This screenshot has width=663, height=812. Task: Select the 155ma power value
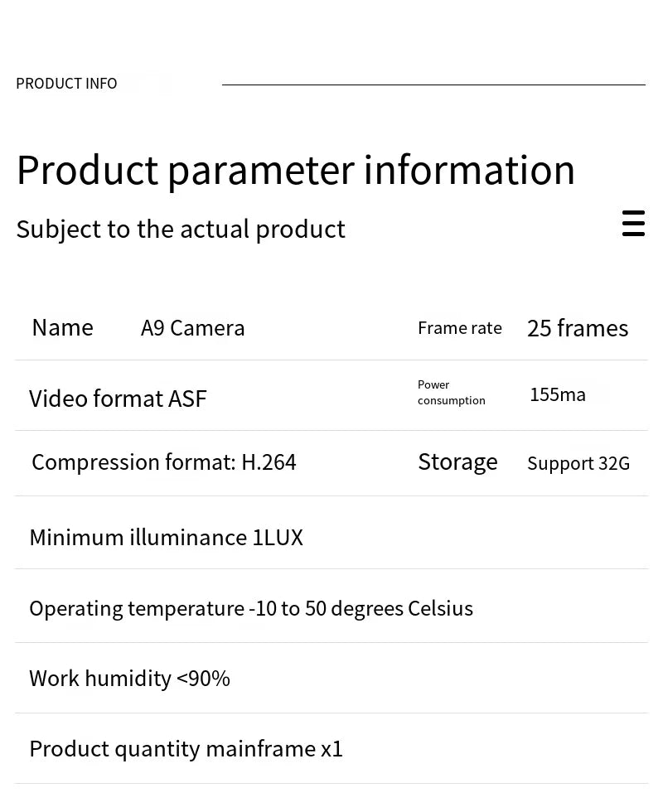(x=558, y=394)
